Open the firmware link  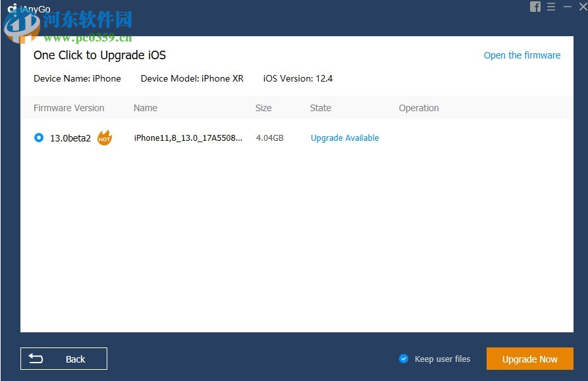tap(522, 55)
